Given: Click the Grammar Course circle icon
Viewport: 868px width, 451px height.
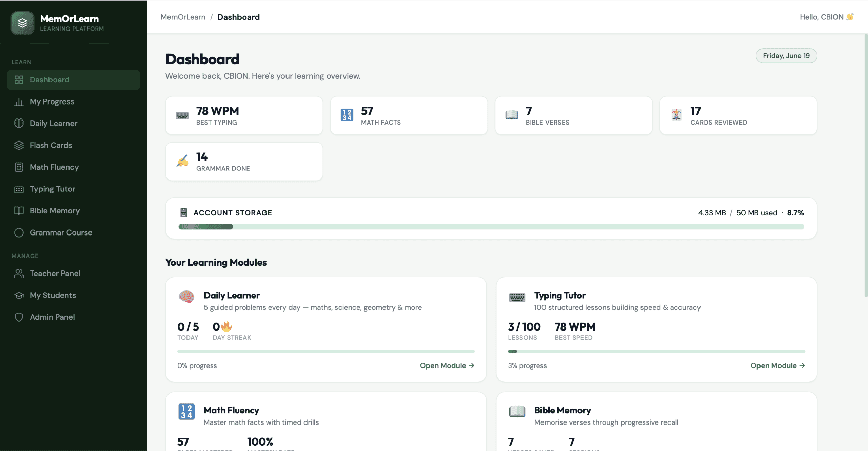Looking at the screenshot, I should (19, 233).
